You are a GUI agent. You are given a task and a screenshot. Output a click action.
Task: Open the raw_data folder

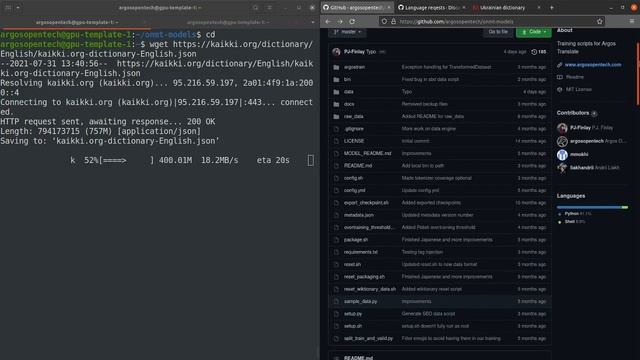353,116
